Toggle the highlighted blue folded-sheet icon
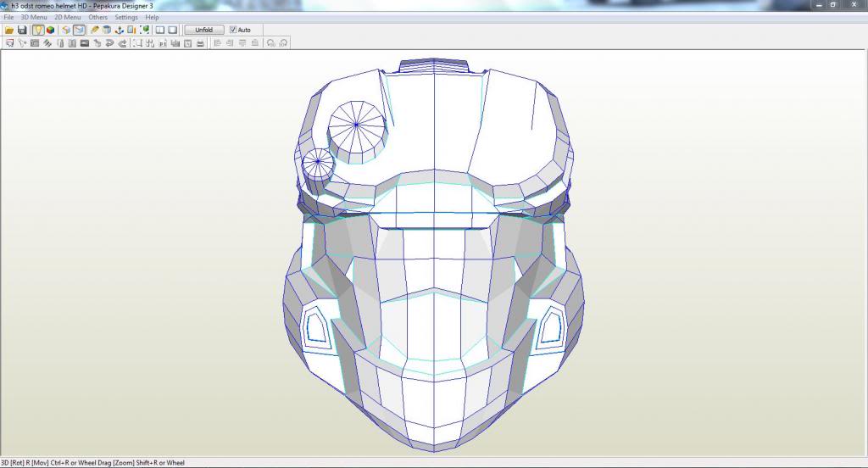 79,30
